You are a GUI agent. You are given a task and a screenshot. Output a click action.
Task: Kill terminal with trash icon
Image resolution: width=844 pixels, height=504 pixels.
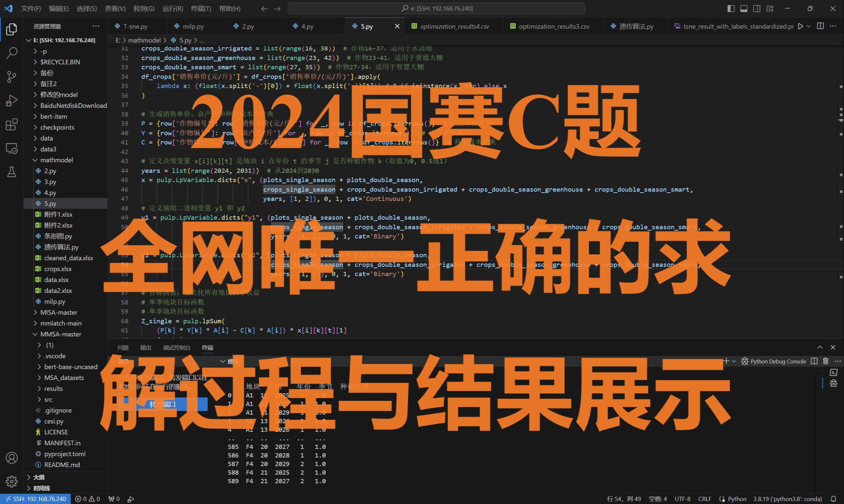click(x=826, y=361)
